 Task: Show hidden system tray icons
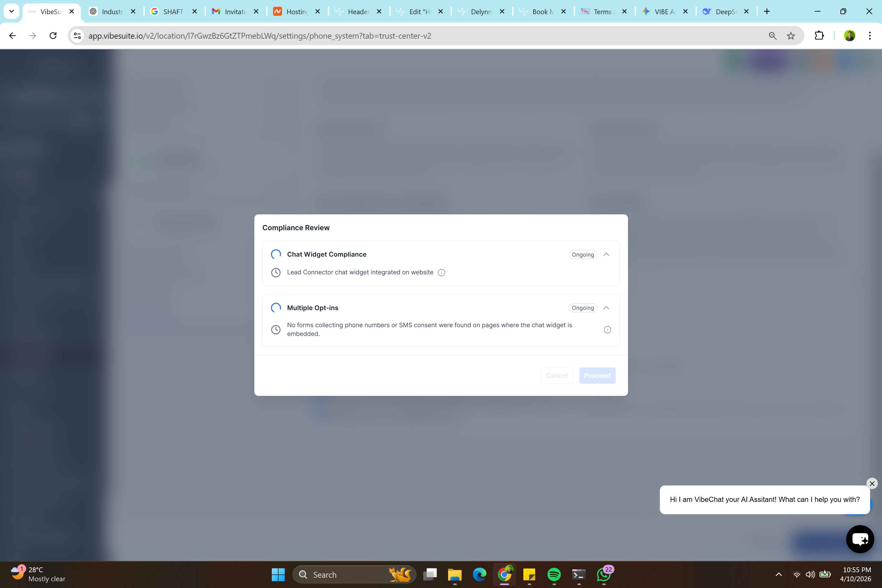(779, 574)
